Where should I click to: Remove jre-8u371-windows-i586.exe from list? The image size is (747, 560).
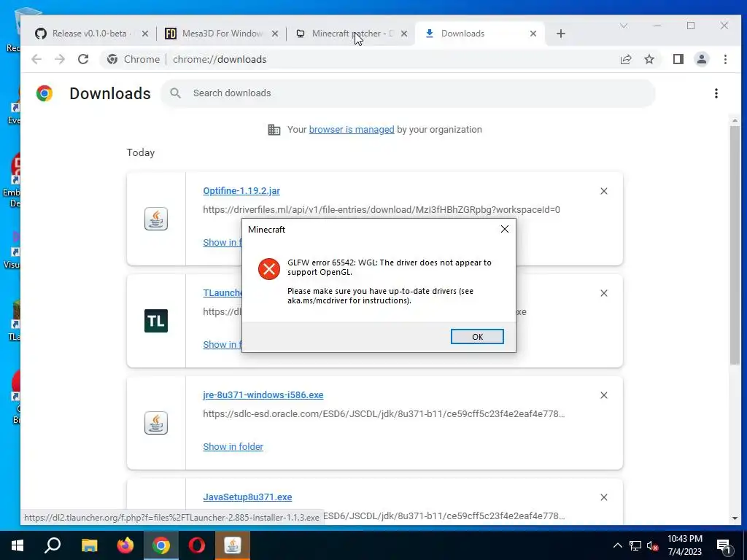point(603,395)
